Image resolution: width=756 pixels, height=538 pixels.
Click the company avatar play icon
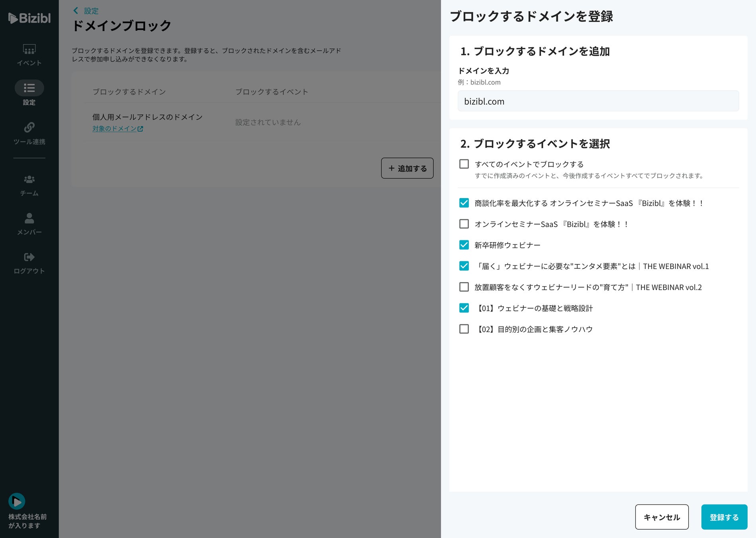tap(17, 501)
